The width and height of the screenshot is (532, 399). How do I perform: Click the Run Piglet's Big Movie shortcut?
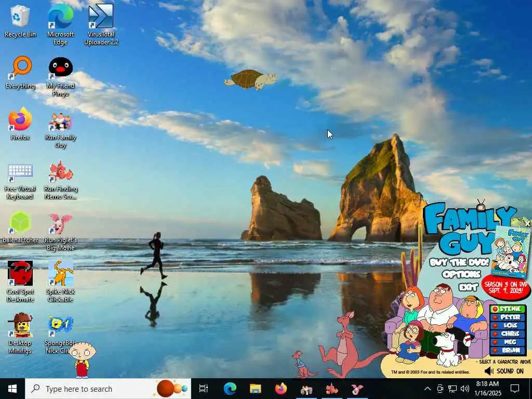pos(60,232)
